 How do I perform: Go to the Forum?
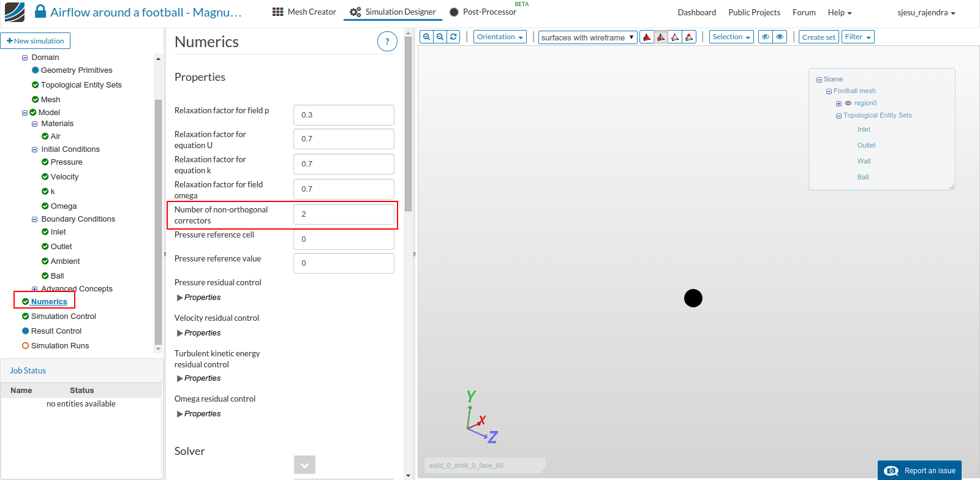804,12
